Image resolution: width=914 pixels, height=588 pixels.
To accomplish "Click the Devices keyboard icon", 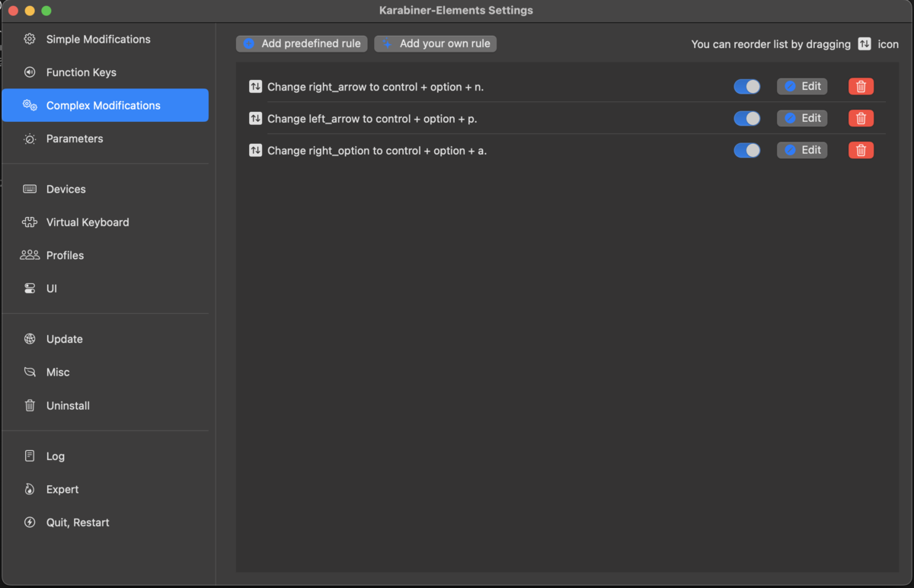I will (x=30, y=189).
